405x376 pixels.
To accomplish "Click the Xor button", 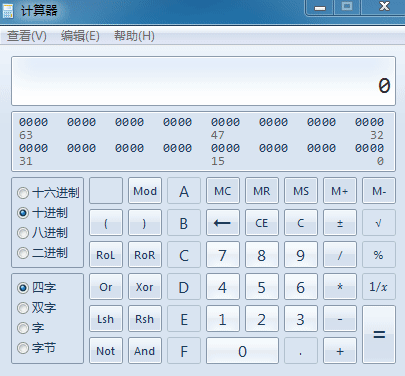I will (145, 287).
